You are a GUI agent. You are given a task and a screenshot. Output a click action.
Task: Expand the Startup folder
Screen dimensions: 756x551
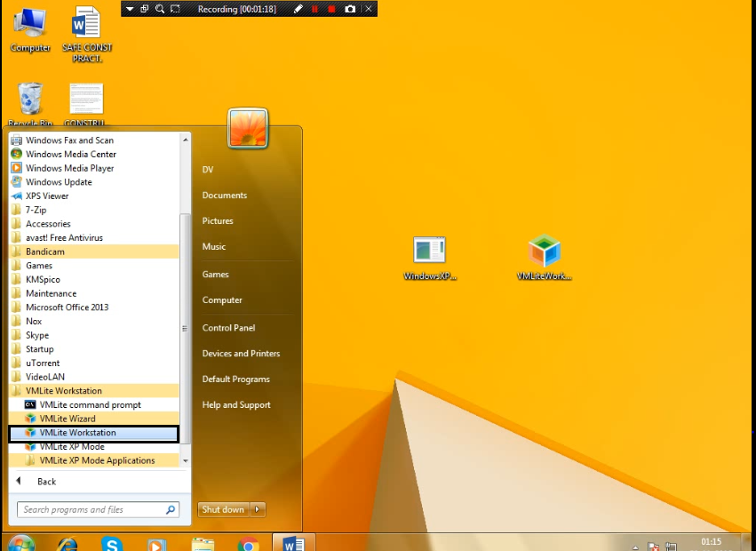tap(94, 349)
